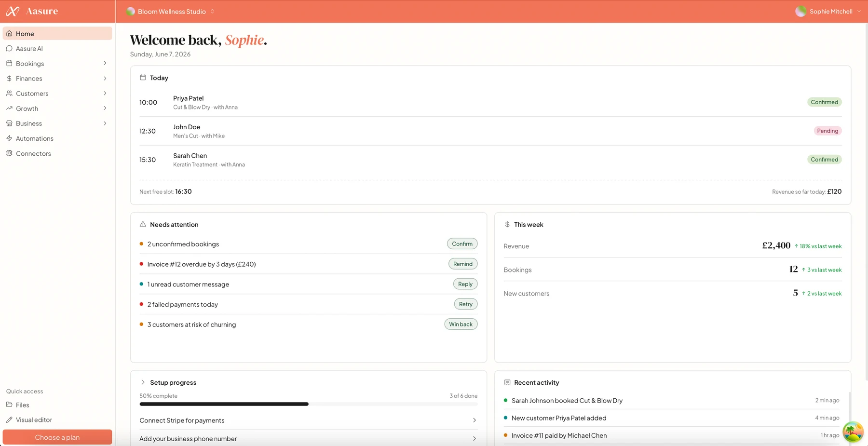This screenshot has width=868, height=446.
Task: Open the Automations menu item
Action: pyautogui.click(x=57, y=138)
